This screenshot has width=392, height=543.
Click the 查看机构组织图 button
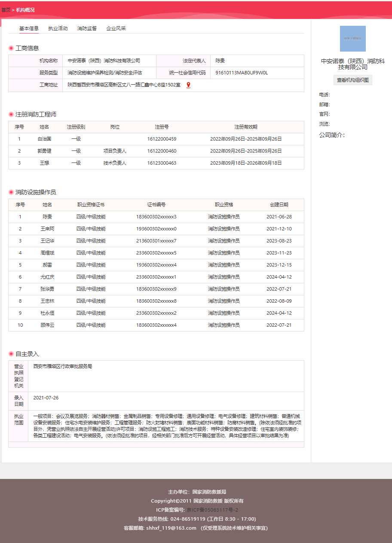point(353,80)
